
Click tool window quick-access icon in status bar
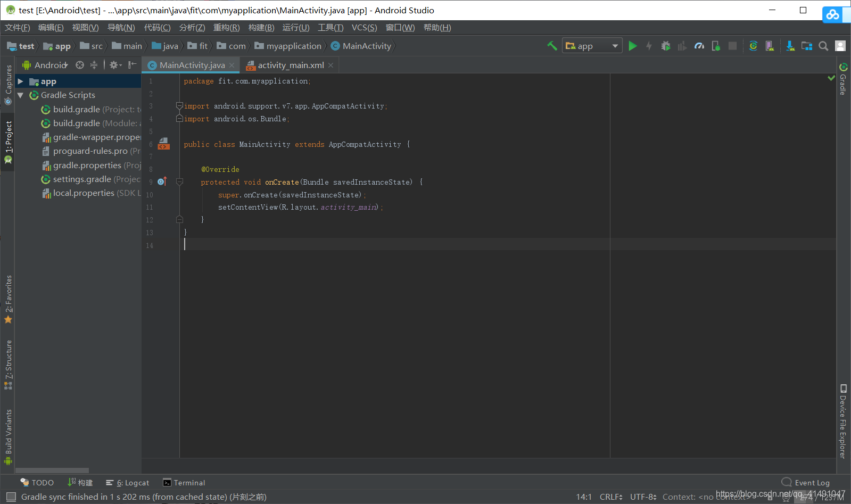[11, 497]
